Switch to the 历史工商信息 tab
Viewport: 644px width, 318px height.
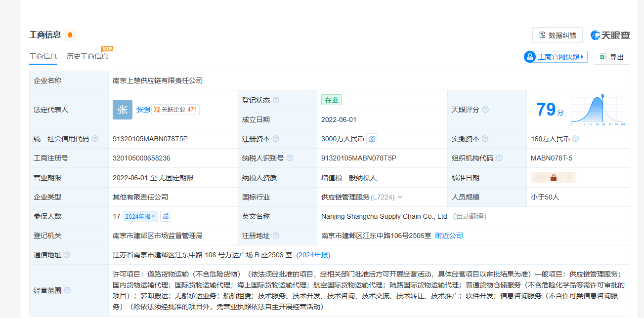[87, 56]
